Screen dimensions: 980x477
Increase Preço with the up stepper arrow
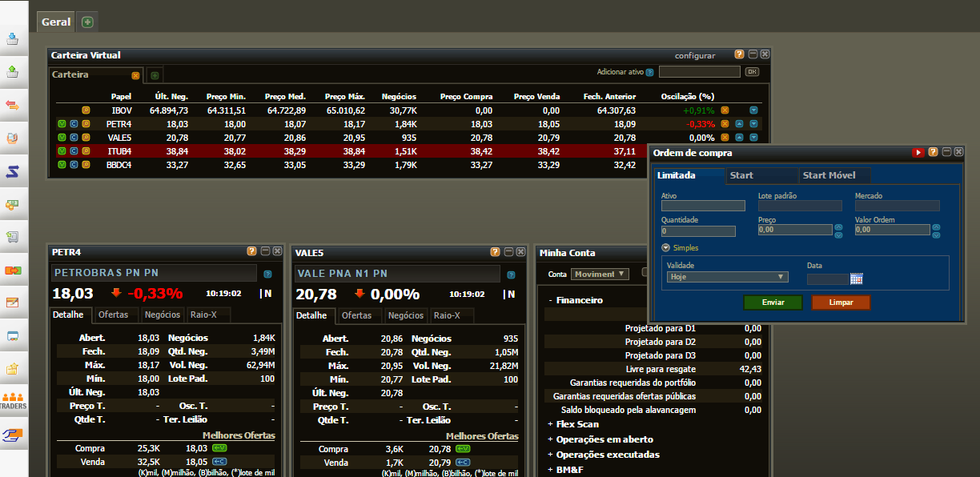[838, 226]
